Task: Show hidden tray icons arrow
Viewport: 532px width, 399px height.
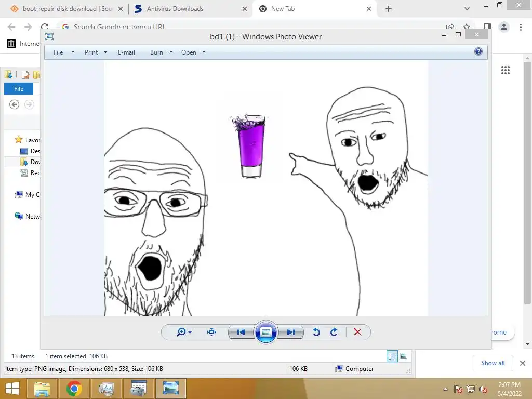Action: [x=445, y=389]
